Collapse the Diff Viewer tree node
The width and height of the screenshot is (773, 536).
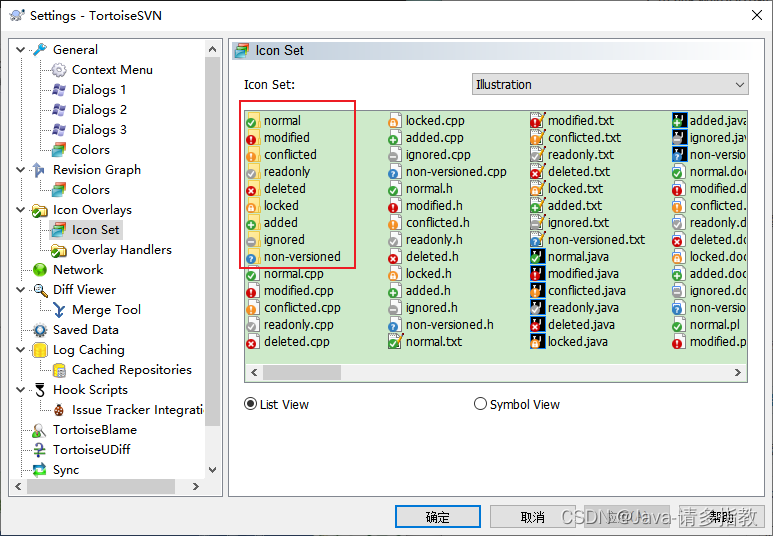pyautogui.click(x=21, y=290)
